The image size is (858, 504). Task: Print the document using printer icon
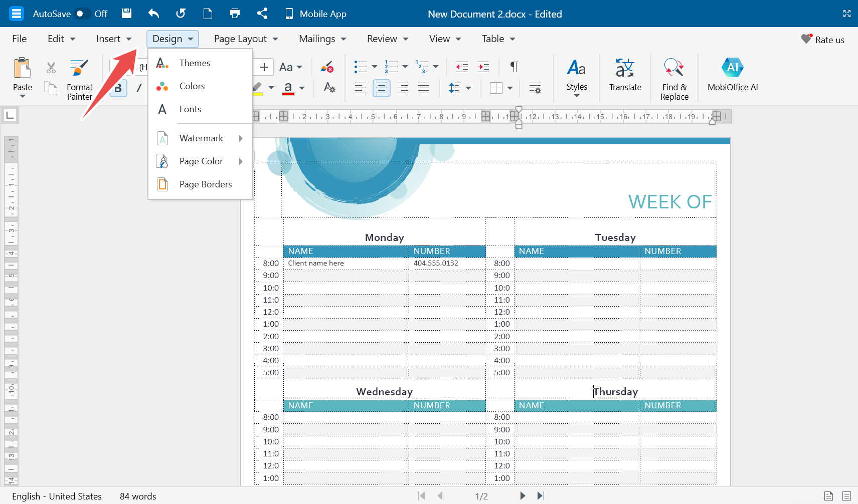(235, 14)
